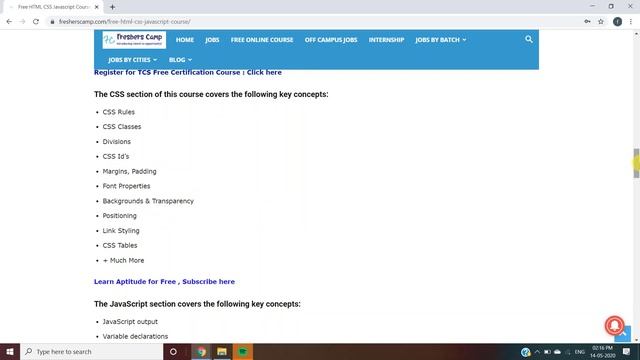
Task: Open Cortana circle on taskbar
Action: [x=173, y=351]
